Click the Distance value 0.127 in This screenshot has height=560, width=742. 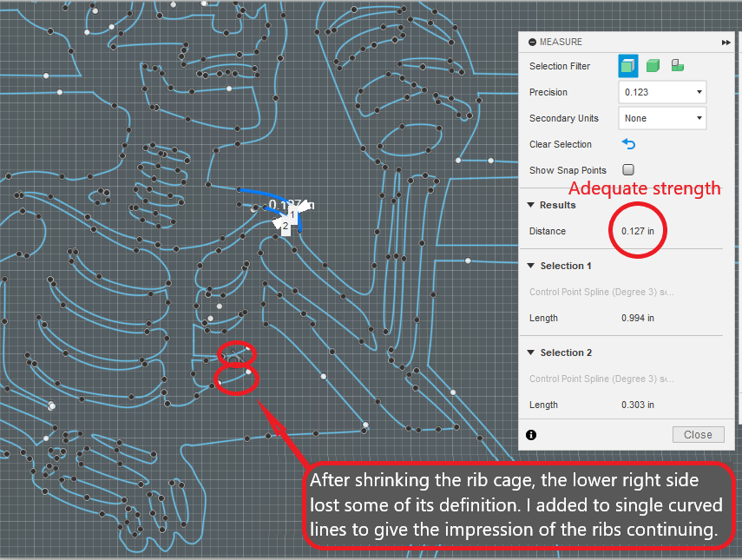[637, 231]
